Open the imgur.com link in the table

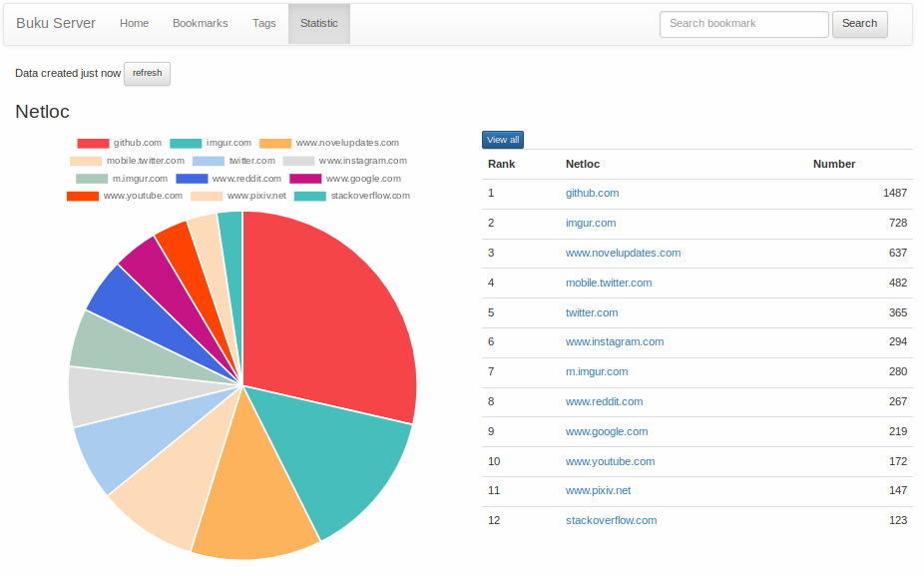coord(591,223)
